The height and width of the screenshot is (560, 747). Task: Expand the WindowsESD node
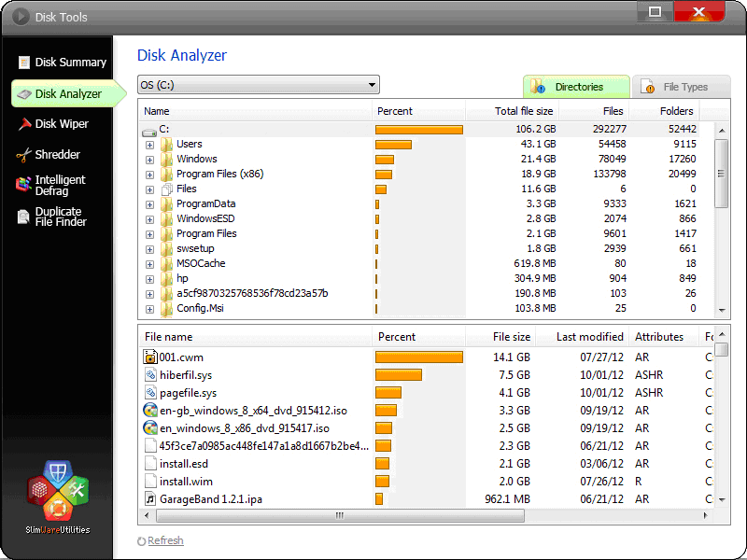click(x=149, y=219)
